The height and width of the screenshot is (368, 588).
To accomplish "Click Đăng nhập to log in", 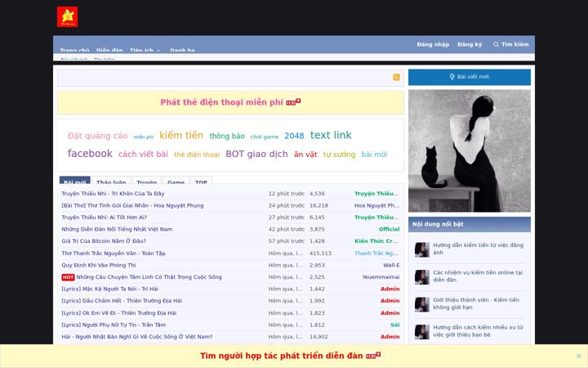I will tap(433, 44).
